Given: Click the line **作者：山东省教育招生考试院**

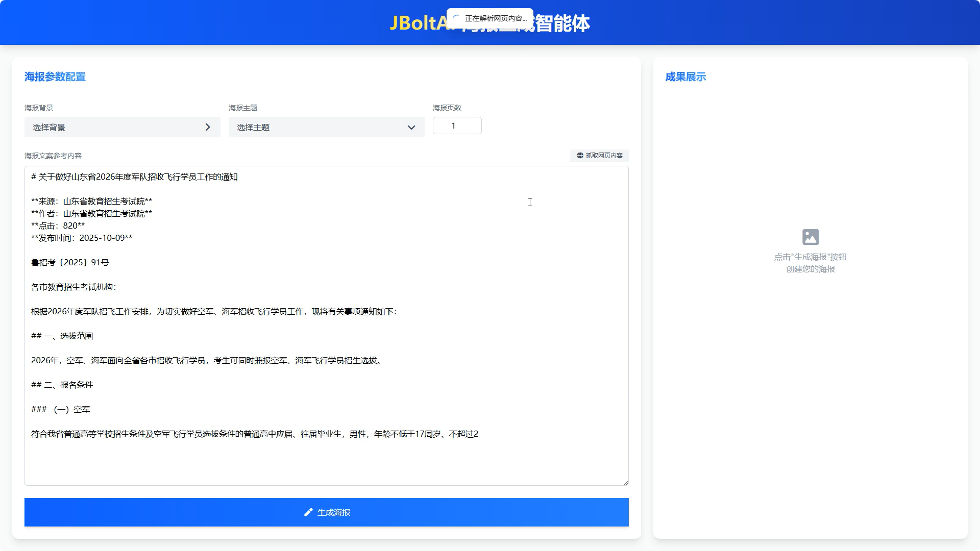Looking at the screenshot, I should (x=92, y=213).
